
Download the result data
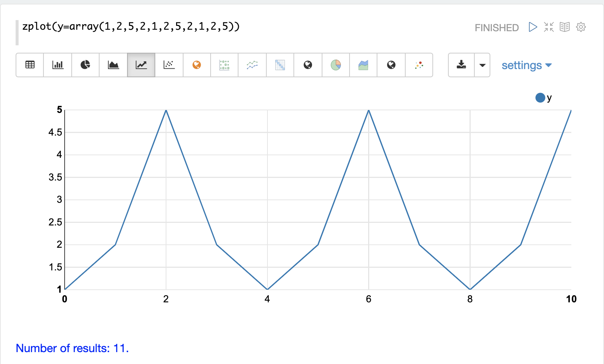[461, 65]
